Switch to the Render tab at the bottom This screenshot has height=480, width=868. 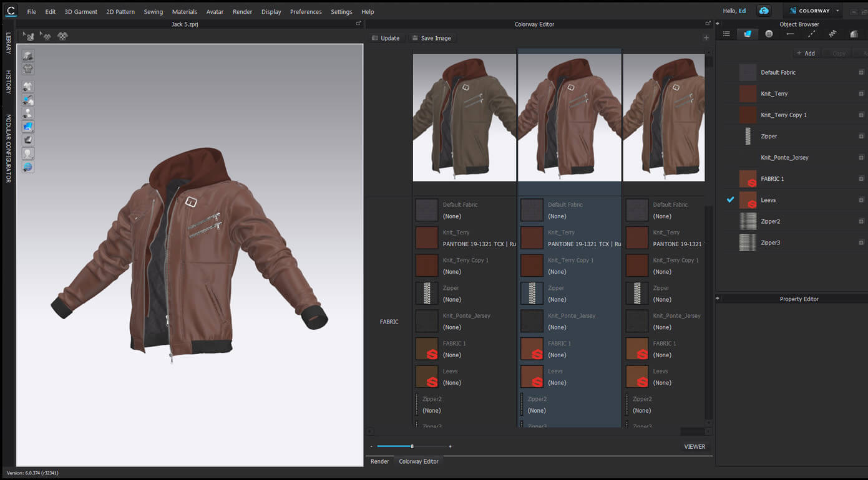[x=379, y=461]
